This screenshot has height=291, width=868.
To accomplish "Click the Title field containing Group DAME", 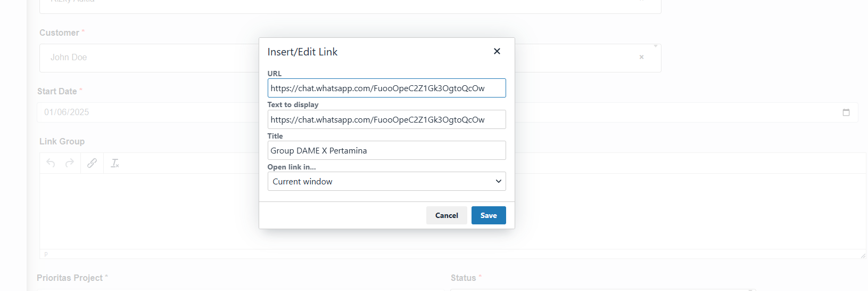I will pos(386,150).
